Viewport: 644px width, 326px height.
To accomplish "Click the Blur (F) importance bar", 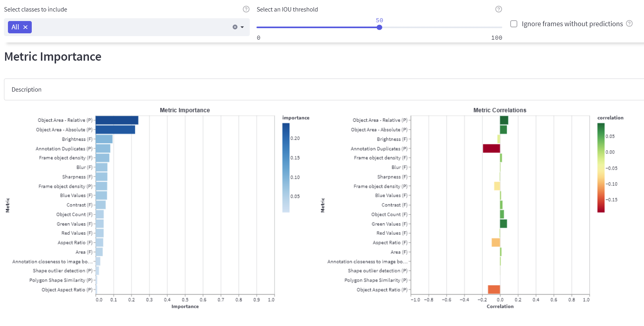I will pos(102,167).
